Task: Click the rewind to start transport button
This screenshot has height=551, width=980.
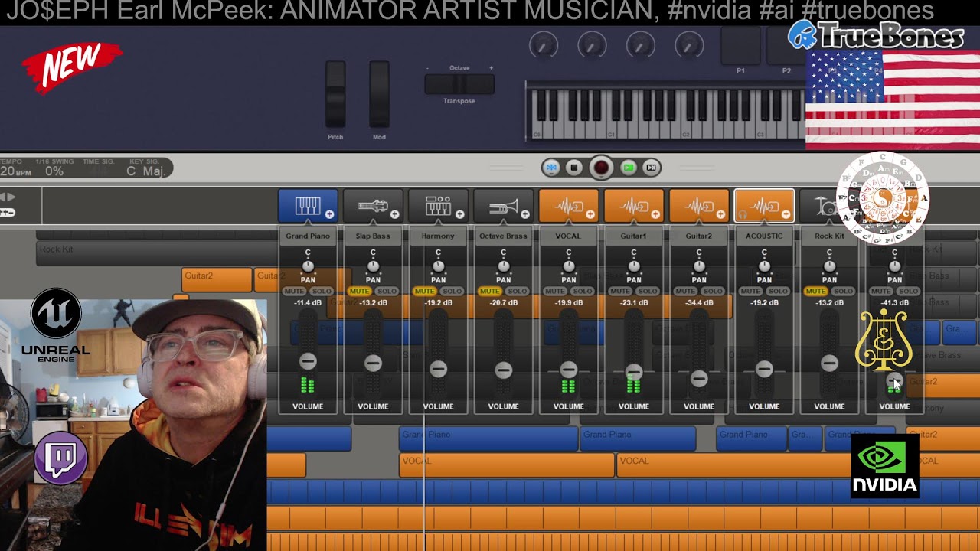Action: 550,167
